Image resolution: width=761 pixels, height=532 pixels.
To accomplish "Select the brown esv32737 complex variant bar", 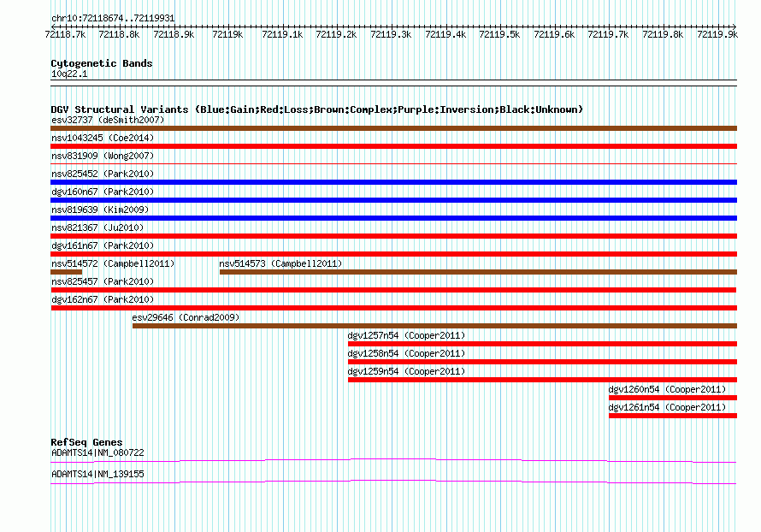I will pos(393,128).
